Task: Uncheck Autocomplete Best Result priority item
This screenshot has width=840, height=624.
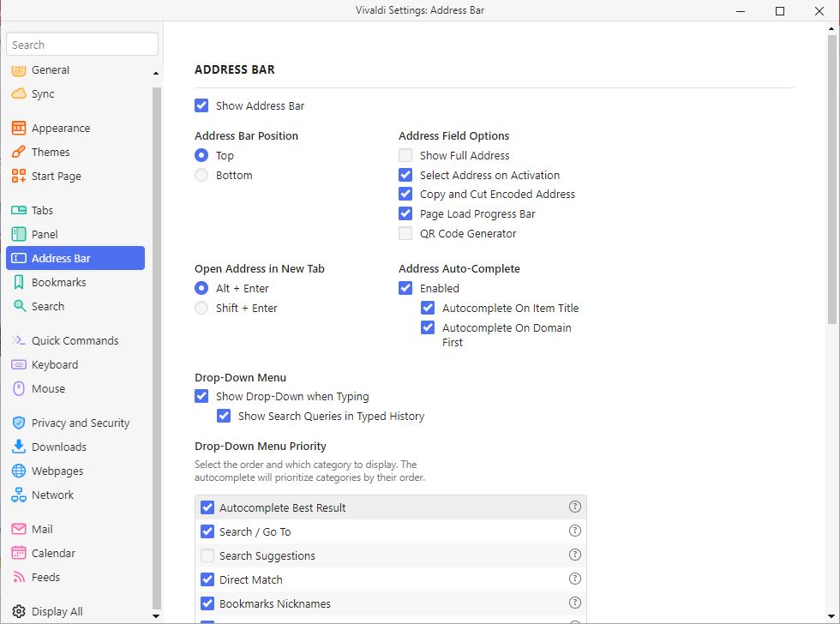Action: (x=207, y=507)
